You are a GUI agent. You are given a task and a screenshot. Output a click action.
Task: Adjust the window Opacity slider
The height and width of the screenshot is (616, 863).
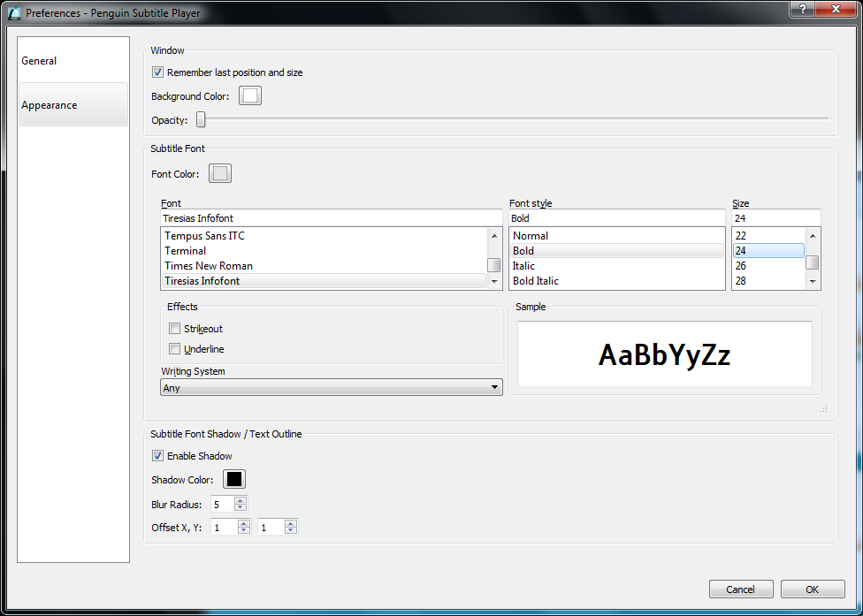[x=201, y=119]
